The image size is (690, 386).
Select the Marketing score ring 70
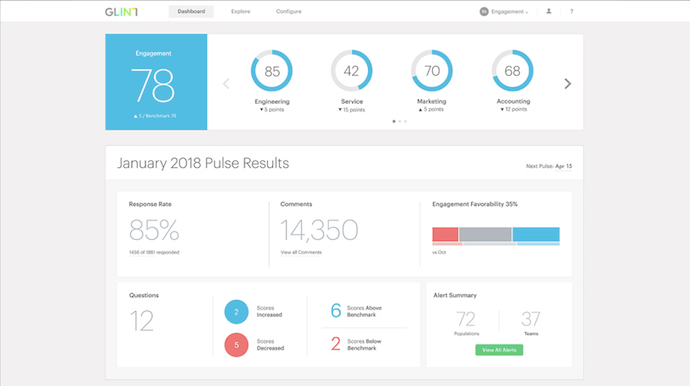tap(432, 71)
